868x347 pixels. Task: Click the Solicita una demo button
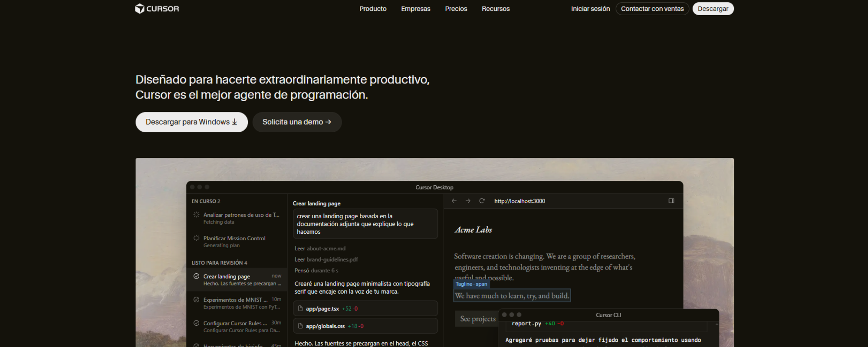coord(297,122)
